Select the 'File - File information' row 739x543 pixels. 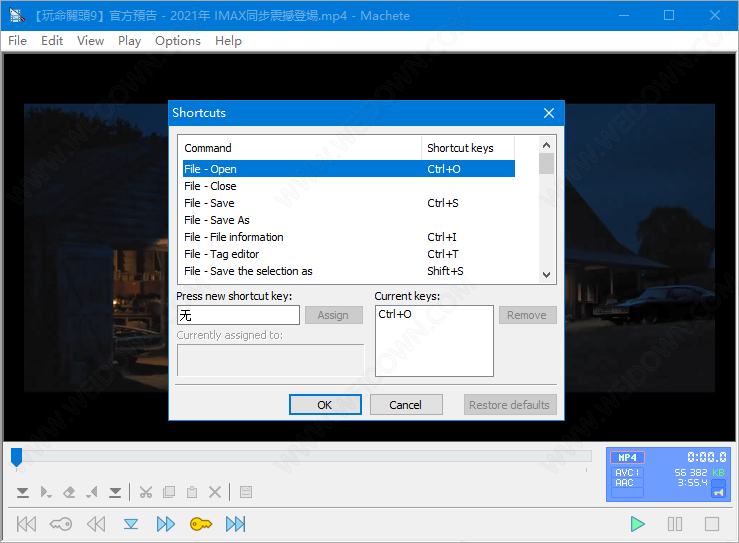pyautogui.click(x=349, y=237)
